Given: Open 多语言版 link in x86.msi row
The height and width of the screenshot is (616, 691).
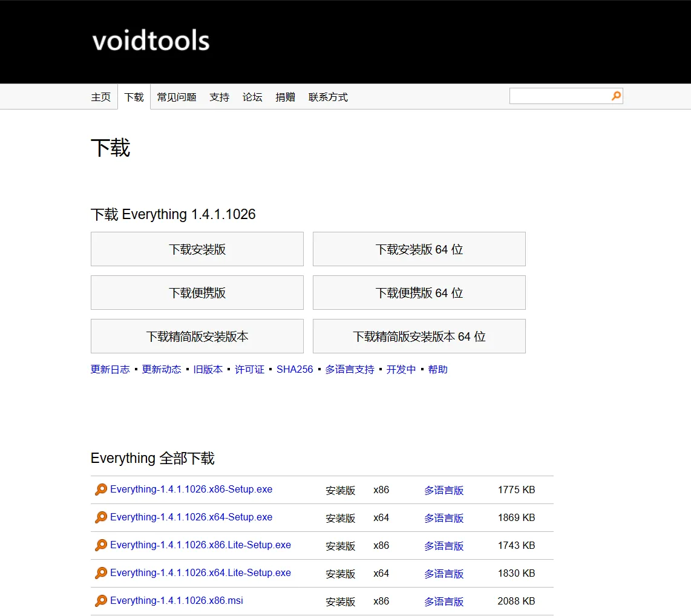Looking at the screenshot, I should (x=444, y=601).
